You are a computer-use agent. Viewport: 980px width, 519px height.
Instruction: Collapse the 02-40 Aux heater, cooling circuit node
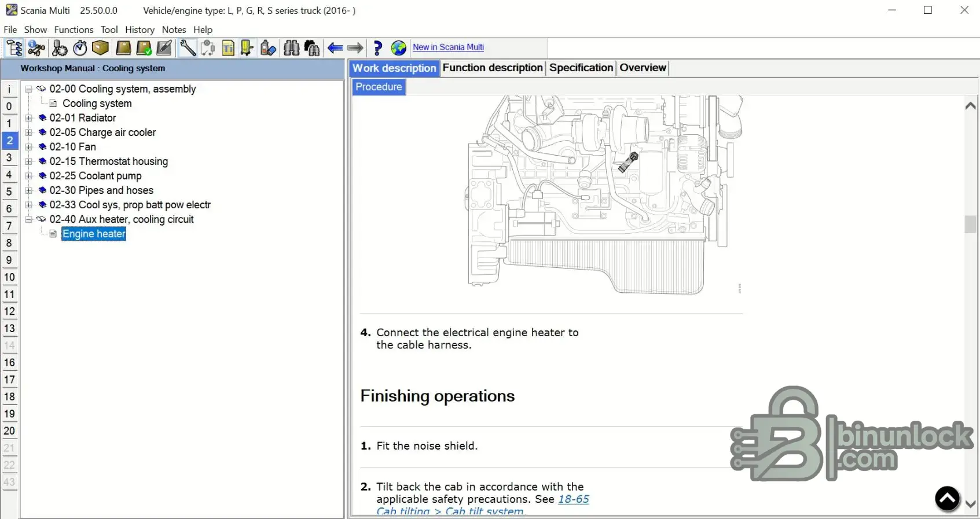(28, 219)
